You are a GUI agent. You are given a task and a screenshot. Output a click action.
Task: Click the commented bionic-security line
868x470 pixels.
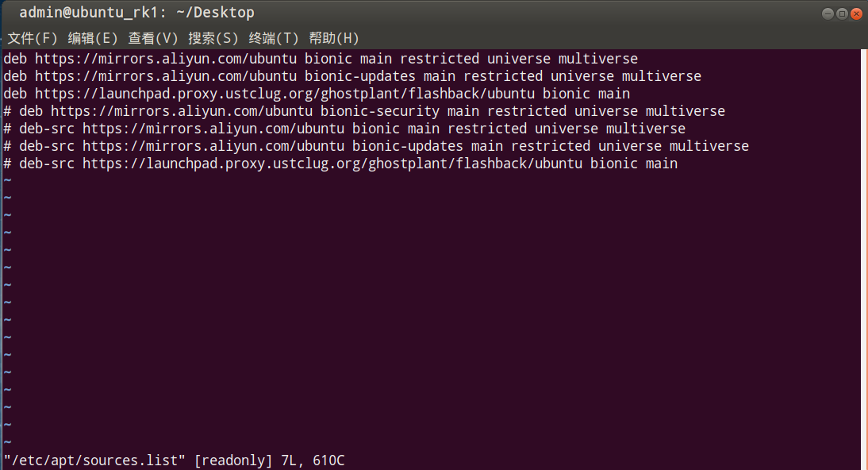[364, 111]
